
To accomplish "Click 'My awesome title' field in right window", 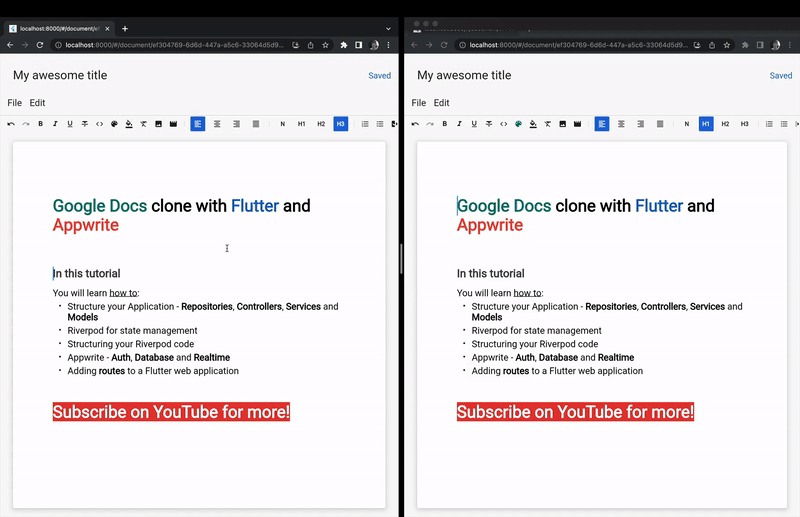I will [464, 76].
